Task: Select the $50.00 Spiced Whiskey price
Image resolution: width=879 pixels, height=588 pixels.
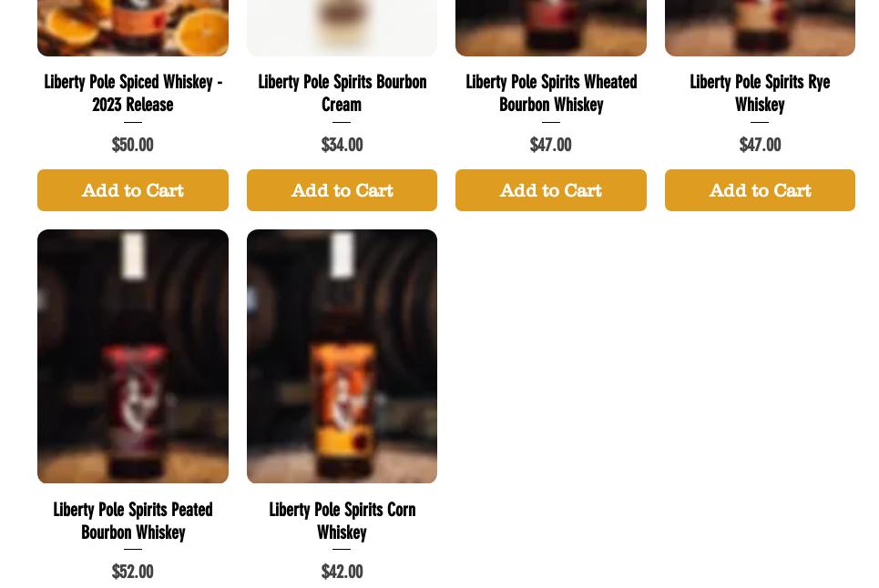Action: tap(133, 145)
